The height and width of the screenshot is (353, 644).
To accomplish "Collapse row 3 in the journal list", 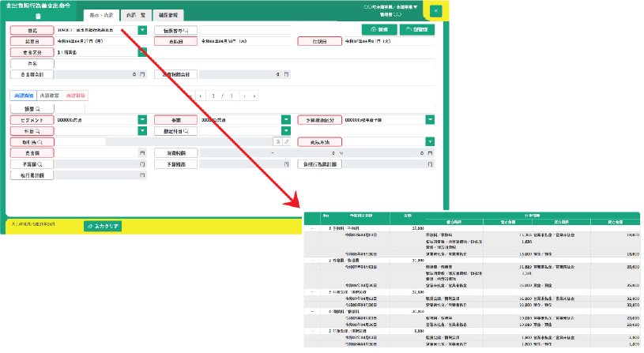I will (312, 292).
